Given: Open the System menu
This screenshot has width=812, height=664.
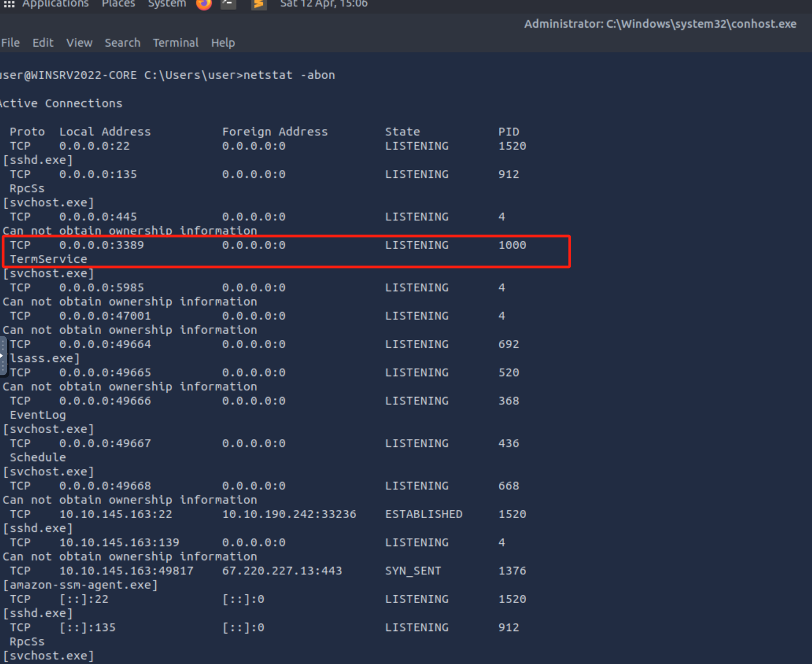Looking at the screenshot, I should click(167, 4).
